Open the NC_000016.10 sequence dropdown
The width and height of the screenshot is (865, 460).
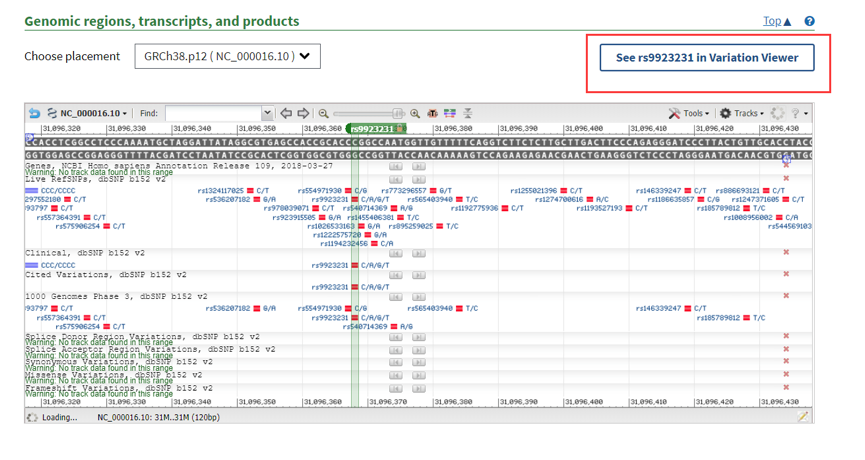tap(88, 113)
